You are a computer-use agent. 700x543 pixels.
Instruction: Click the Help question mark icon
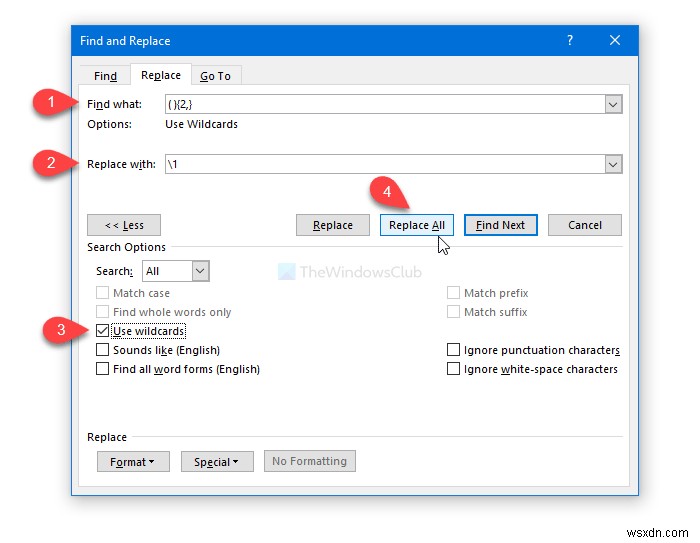tap(570, 40)
